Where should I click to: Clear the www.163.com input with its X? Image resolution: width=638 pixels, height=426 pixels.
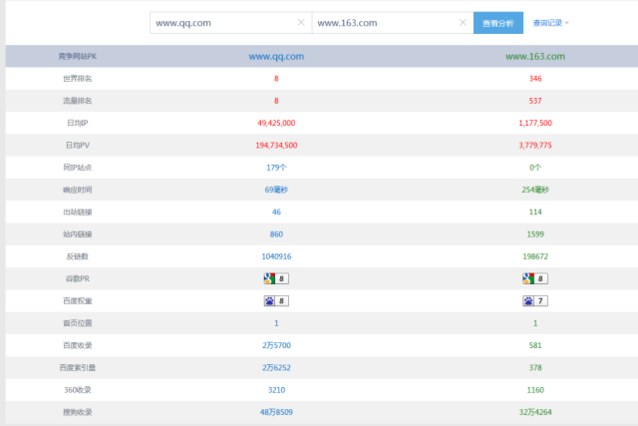(463, 22)
